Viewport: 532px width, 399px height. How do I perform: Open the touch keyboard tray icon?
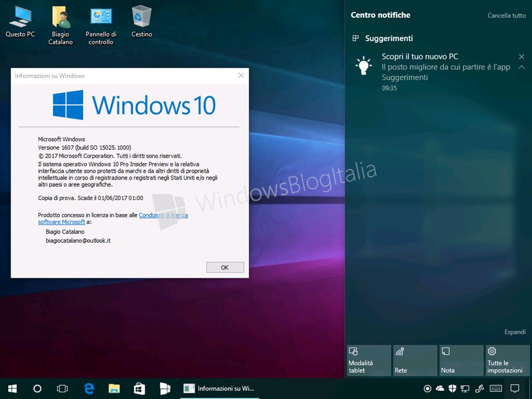tap(496, 389)
